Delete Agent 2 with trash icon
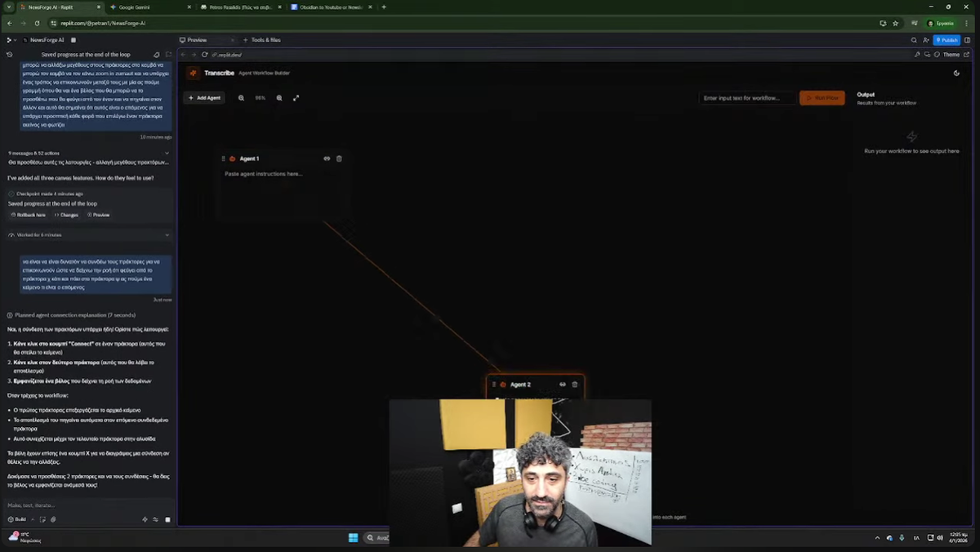 point(575,385)
